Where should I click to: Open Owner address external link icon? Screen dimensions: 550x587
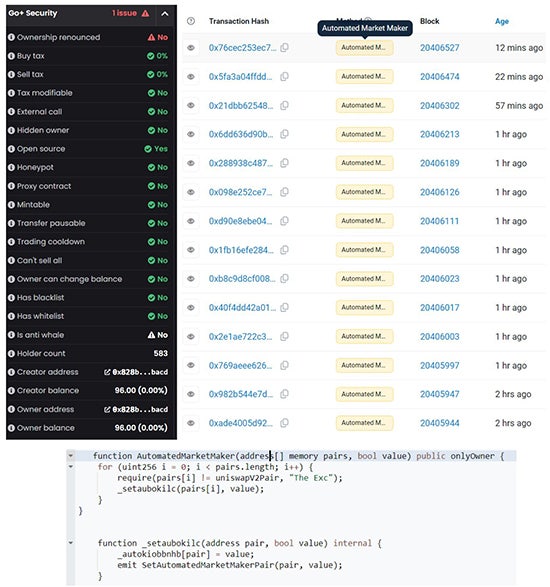107,410
